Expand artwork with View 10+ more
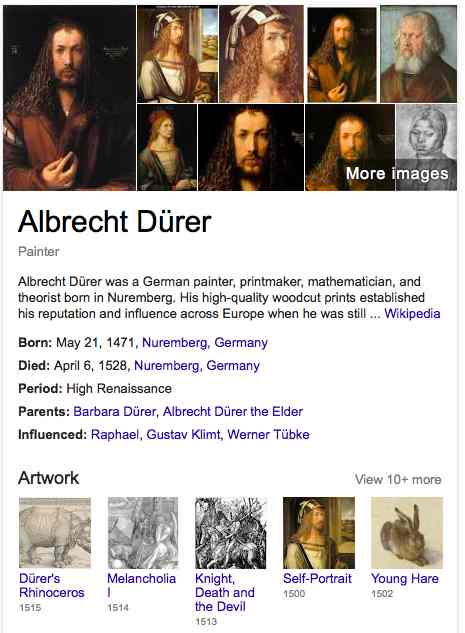Image resolution: width=465 pixels, height=633 pixels. coord(398,480)
